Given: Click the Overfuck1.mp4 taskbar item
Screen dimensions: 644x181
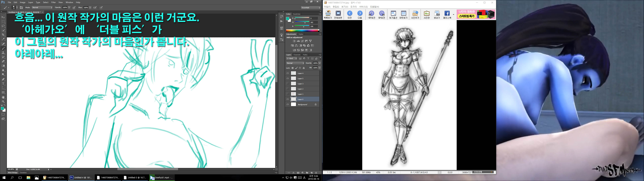Looking at the screenshot, I should click(162, 177).
